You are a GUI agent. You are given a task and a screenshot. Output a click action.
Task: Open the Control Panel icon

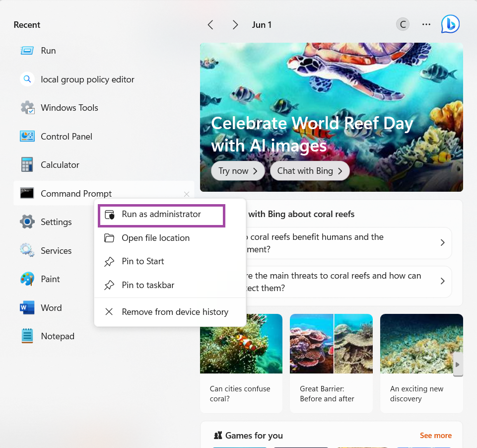(x=27, y=136)
